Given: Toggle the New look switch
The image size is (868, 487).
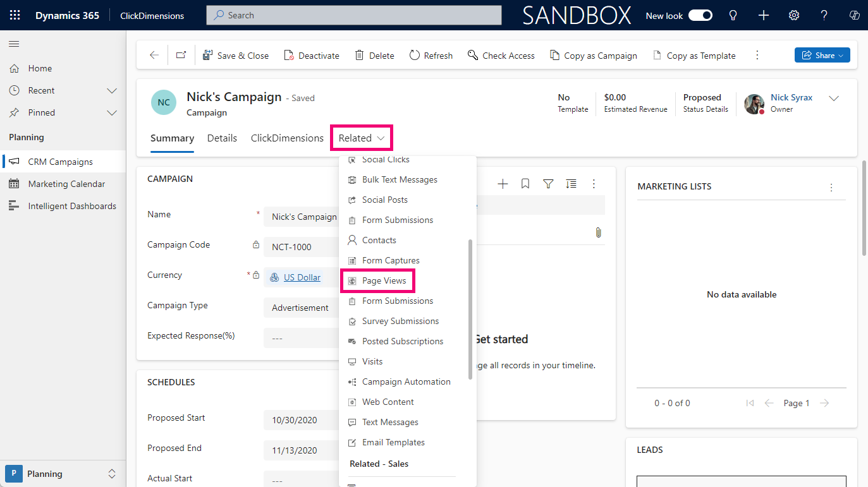Looking at the screenshot, I should [x=700, y=15].
